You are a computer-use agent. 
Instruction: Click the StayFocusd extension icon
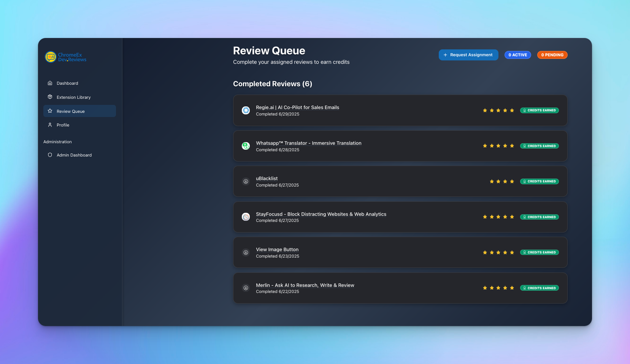[x=246, y=217]
